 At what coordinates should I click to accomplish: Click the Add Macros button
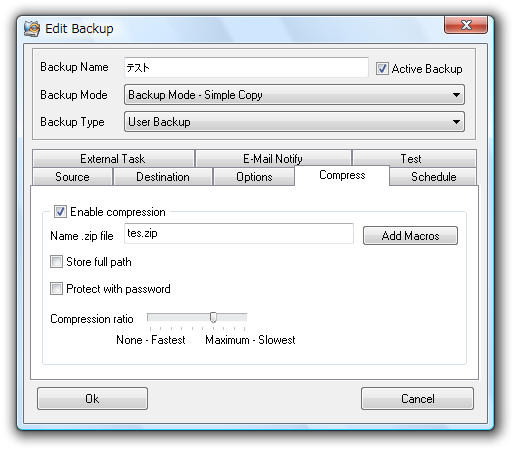click(x=410, y=236)
